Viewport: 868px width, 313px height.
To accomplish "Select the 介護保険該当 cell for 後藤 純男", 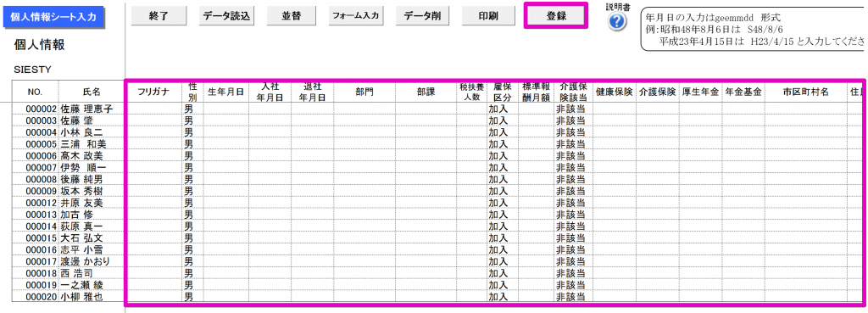I will [572, 179].
